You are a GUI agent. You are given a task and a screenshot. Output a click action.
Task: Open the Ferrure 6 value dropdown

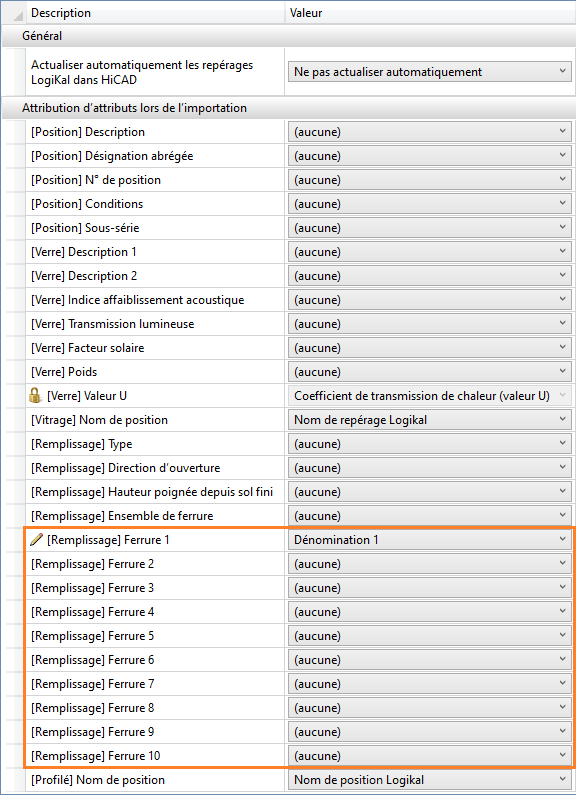point(429,660)
